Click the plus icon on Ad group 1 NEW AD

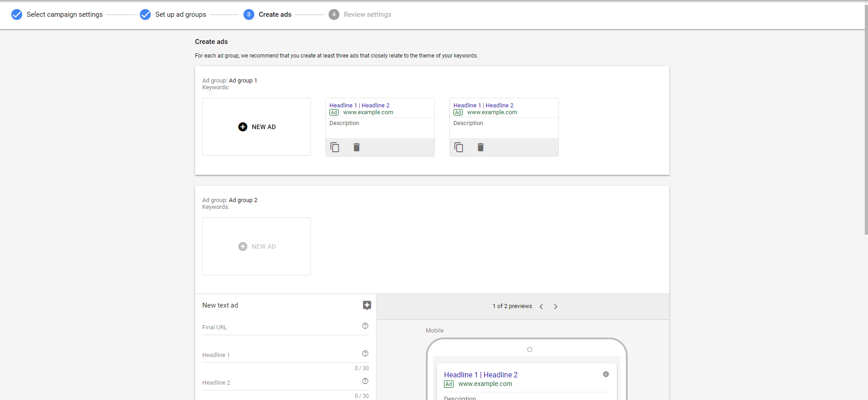243,127
